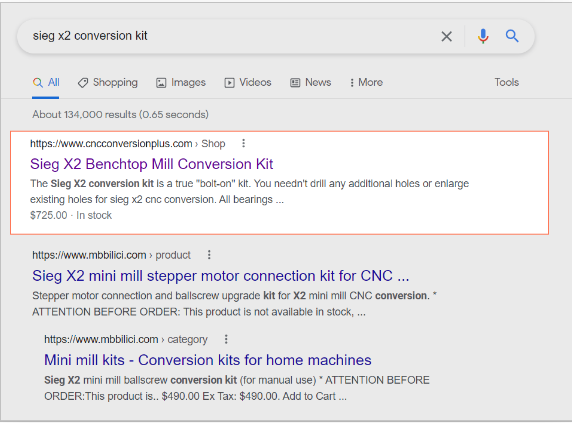Screen dimensions: 572x423
Task: Click the mbbilici.com product URL breadcrumb
Action: click(111, 255)
